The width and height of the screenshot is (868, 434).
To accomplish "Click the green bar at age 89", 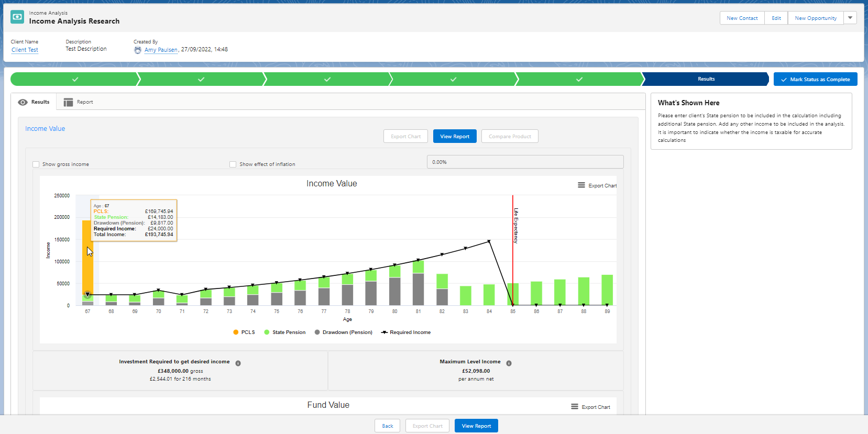I will click(607, 290).
